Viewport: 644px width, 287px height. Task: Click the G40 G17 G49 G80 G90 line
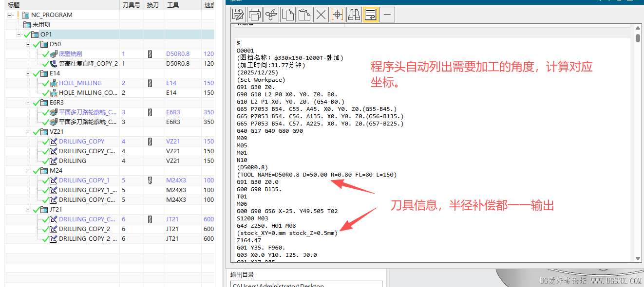[270, 131]
